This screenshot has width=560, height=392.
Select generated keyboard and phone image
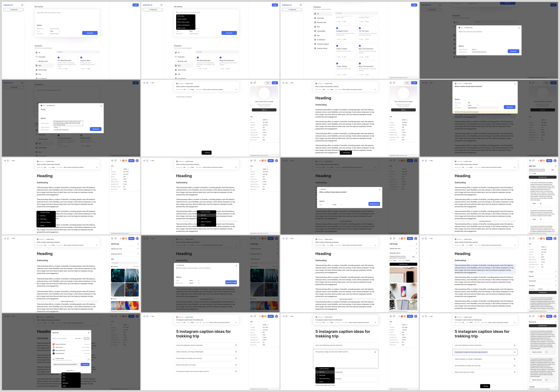point(403,275)
